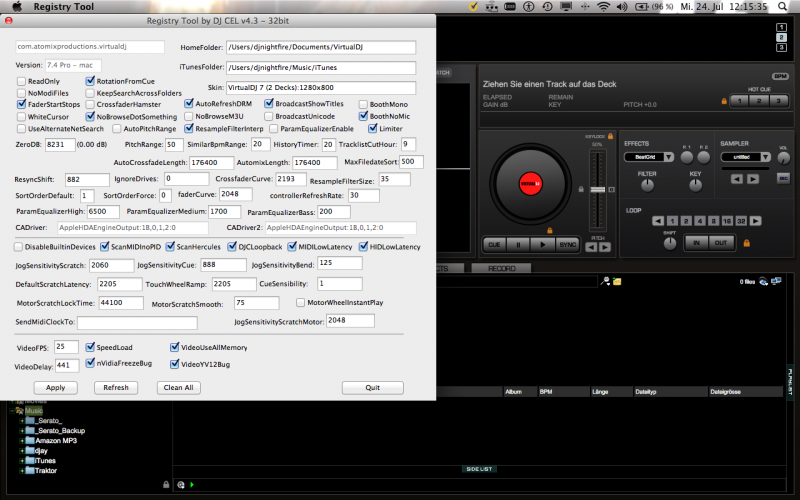This screenshot has width=800, height=500.
Task: Toggle the AutoRefreshDRM checkbox
Action: [189, 104]
